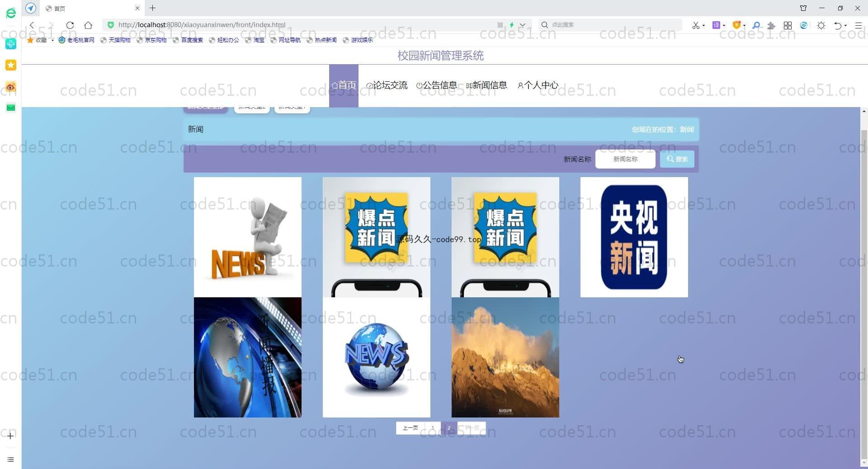
Task: Click the sidebar list menu icon at bottom
Action: [x=10, y=460]
